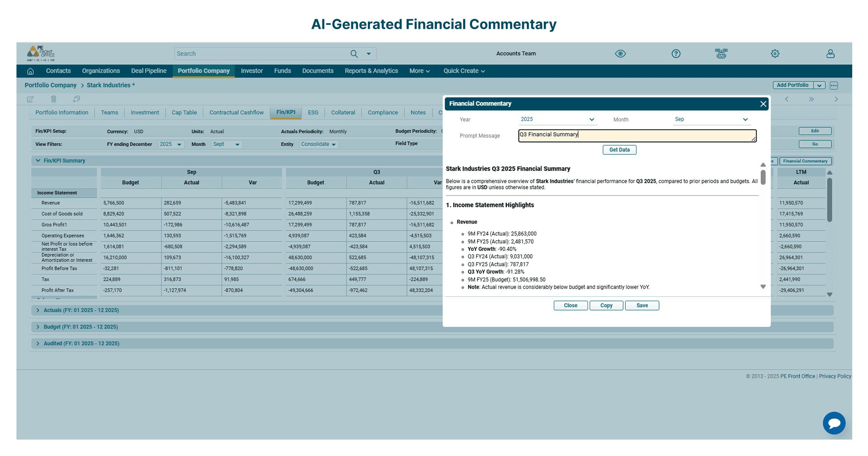Click the Portfolio Company breadcrumb link
The image size is (868, 456).
(x=50, y=85)
